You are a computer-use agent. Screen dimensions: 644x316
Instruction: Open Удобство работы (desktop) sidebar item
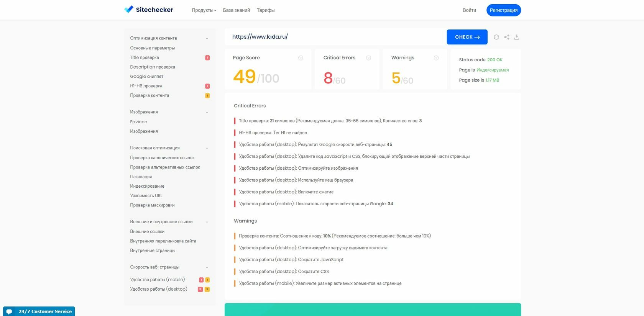159,289
